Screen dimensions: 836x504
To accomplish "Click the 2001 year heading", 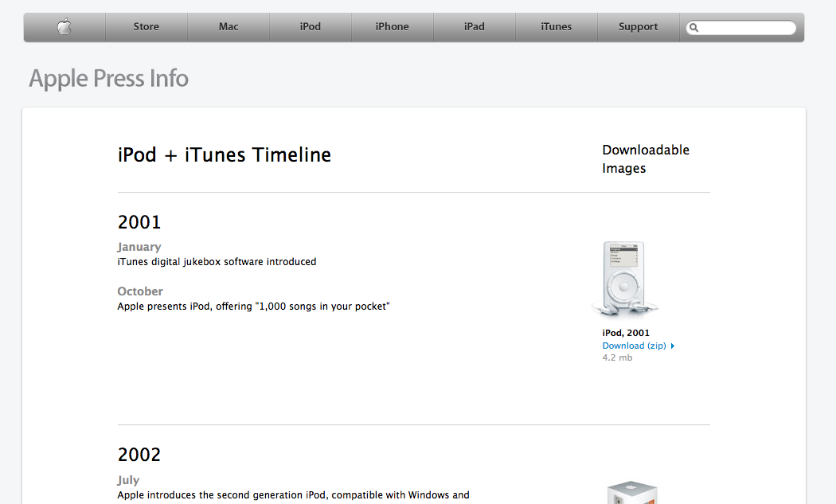I will [139, 222].
